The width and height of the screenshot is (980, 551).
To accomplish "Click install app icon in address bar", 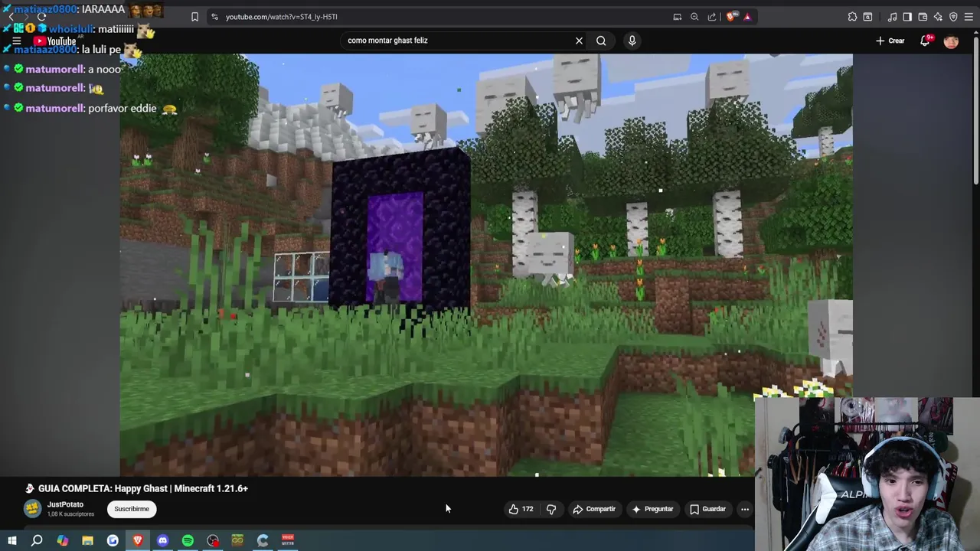I will point(677,17).
